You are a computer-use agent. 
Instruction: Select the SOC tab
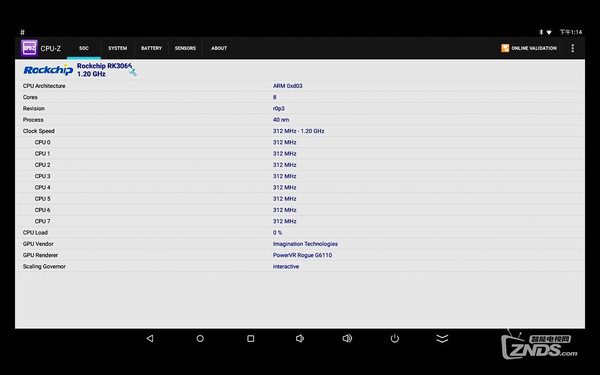click(x=84, y=48)
